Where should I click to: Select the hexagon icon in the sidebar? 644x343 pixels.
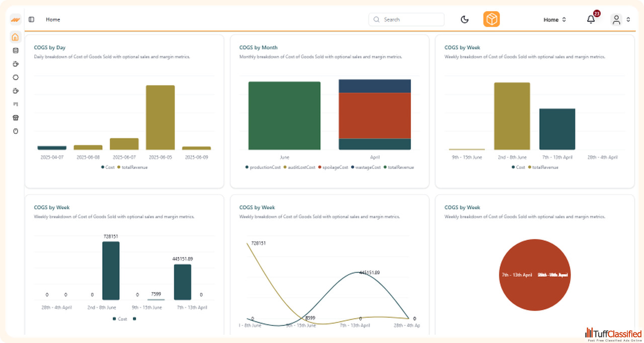pos(15,77)
